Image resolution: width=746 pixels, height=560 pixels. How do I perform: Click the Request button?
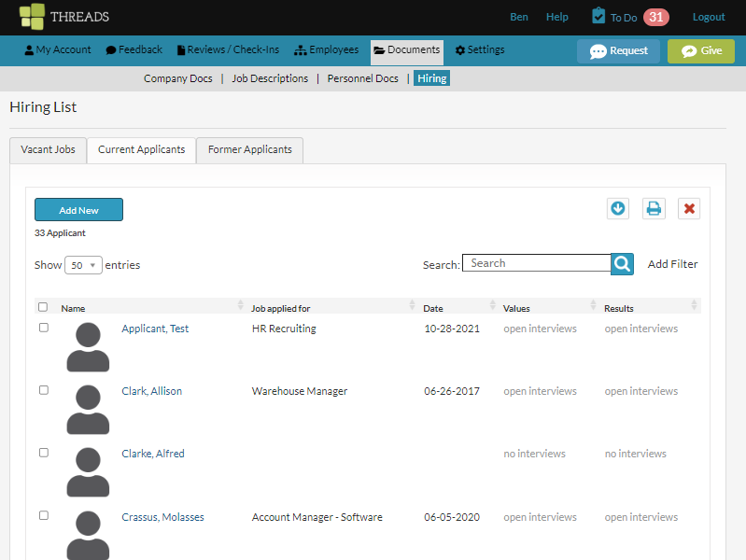point(618,51)
